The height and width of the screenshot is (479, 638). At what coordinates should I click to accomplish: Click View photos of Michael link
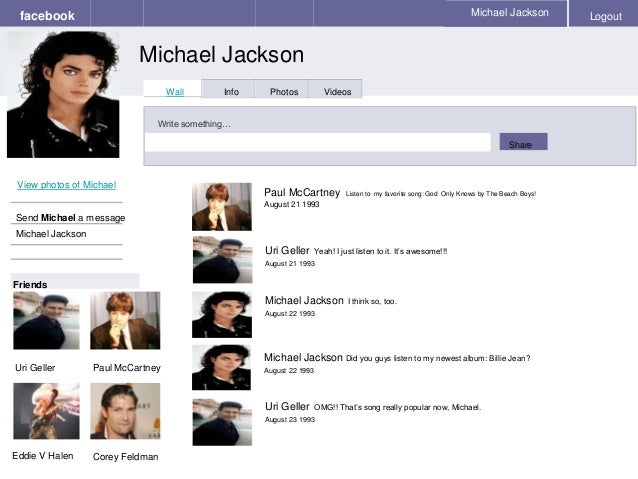66,185
